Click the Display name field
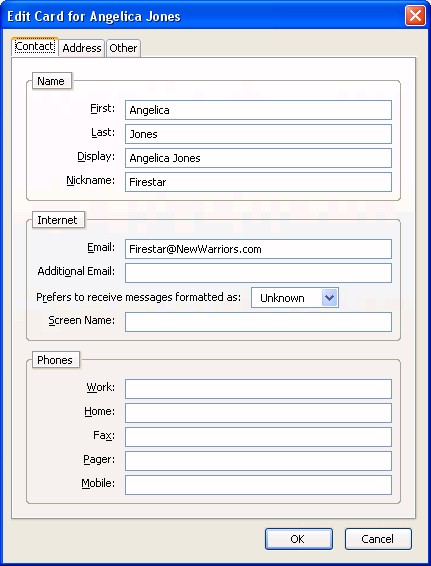This screenshot has height=566, width=431. tap(258, 158)
